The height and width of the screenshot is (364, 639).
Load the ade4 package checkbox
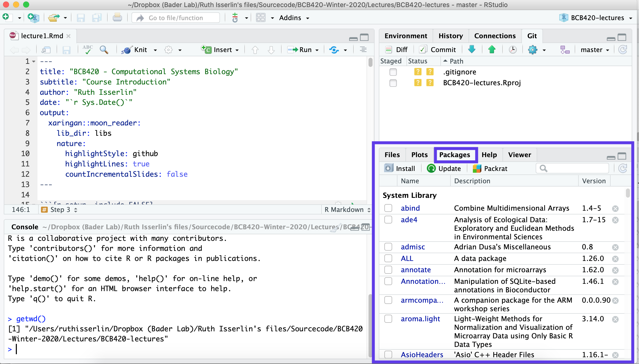click(x=388, y=220)
